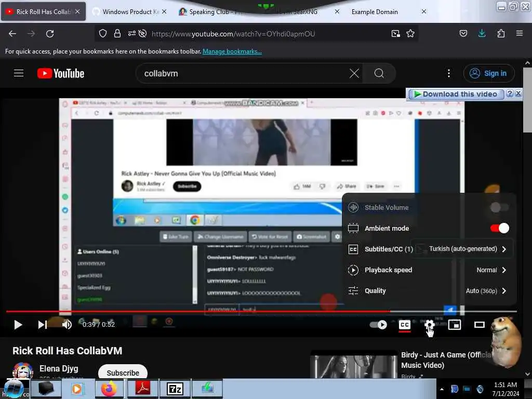Run the YouTube search with magnifier

379,73
